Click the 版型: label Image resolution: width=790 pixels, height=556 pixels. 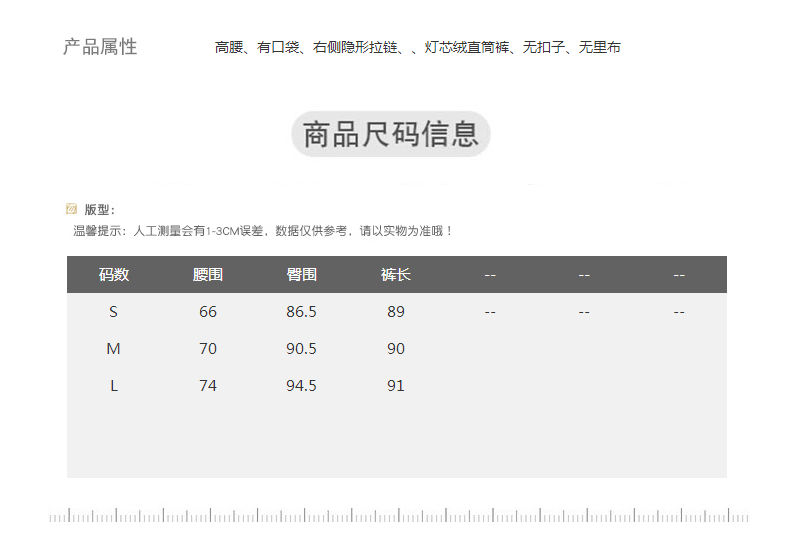[100, 210]
